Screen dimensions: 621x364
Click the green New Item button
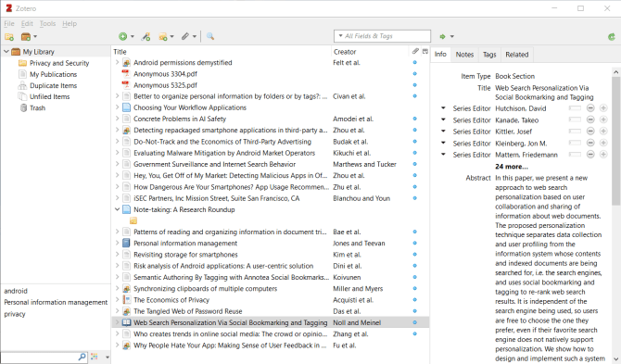click(123, 36)
